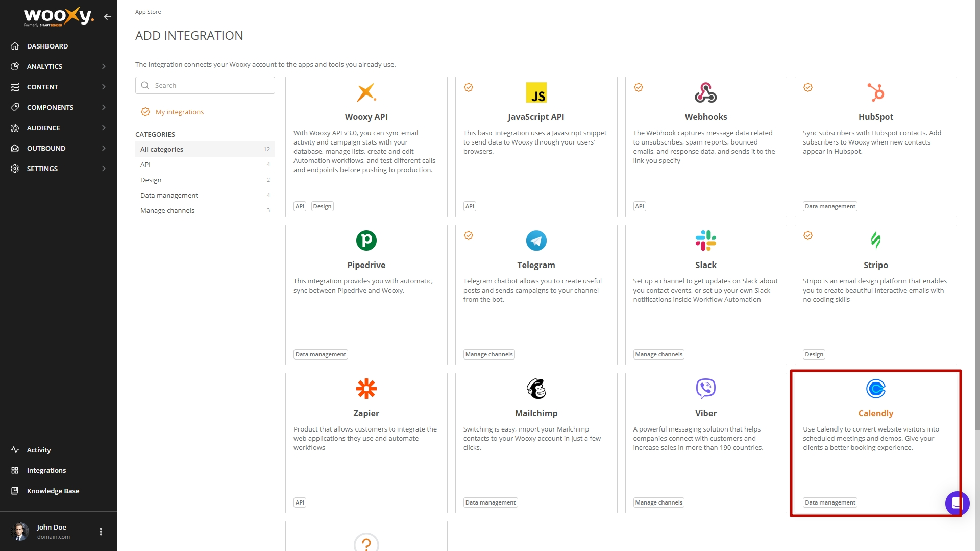Expand the Analytics menu section
Image resolution: width=980 pixels, height=551 pixels.
[59, 66]
